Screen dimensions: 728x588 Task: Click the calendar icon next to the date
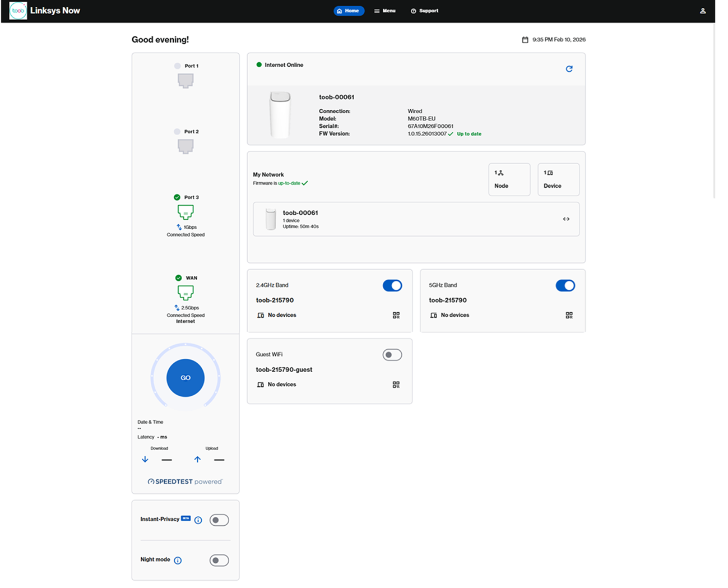[x=524, y=40]
